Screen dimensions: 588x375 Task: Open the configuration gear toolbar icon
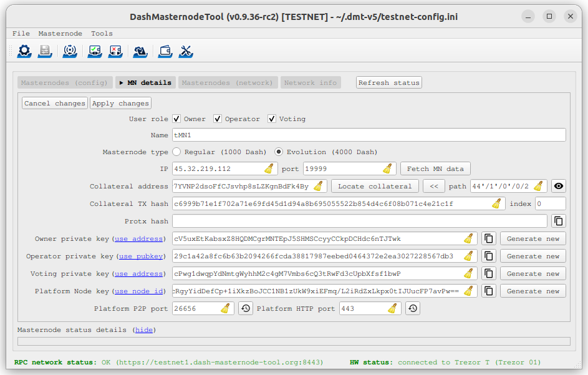point(24,51)
